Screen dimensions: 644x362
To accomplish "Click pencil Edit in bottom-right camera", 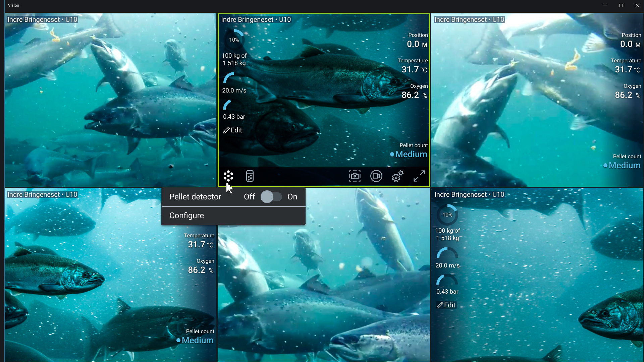I will (446, 305).
